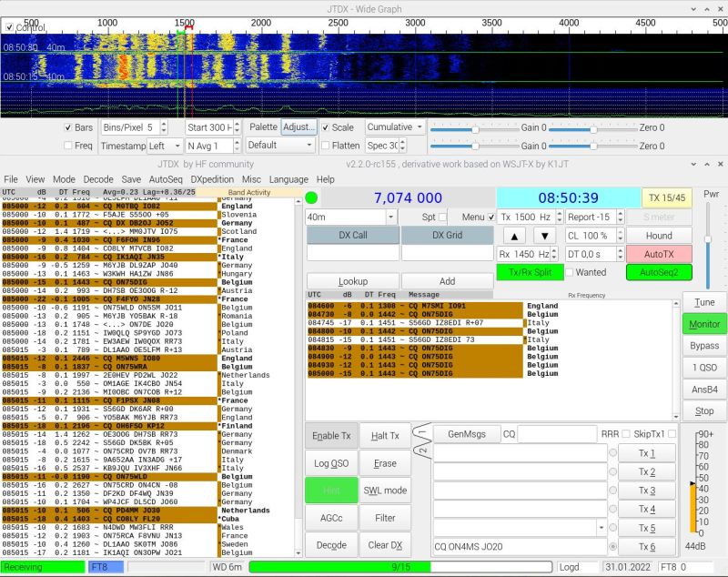Open the Cumulative dropdown
Screen dimensions: 728x577
pyautogui.click(x=395, y=127)
